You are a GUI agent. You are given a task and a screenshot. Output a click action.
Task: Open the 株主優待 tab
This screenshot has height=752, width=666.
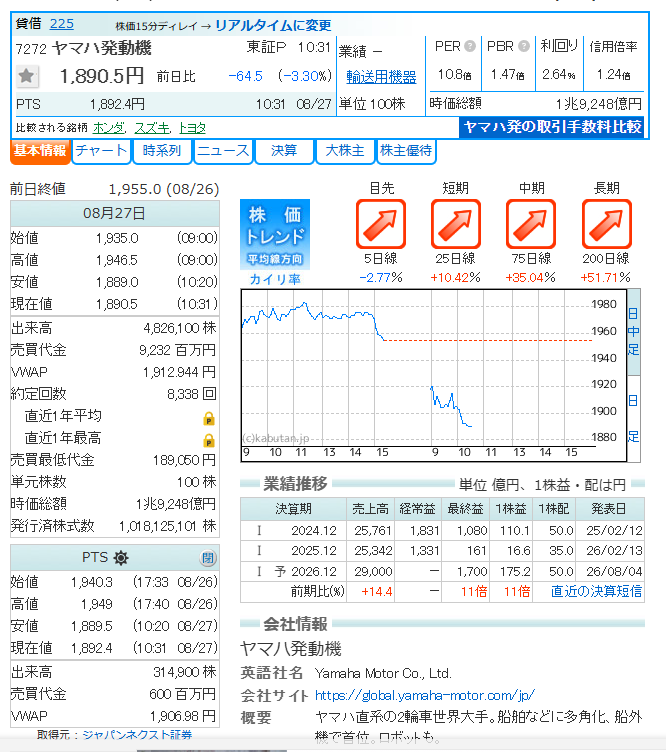(406, 151)
